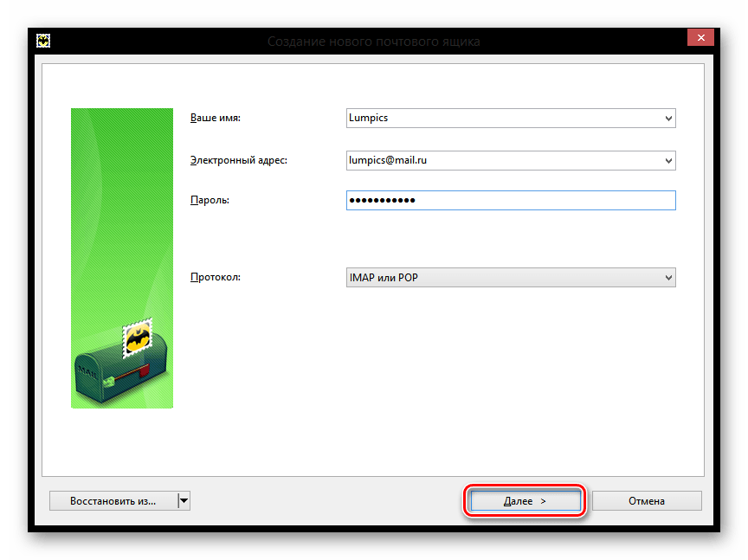
Task: Click the 'Протокол:' label
Action: tap(216, 278)
